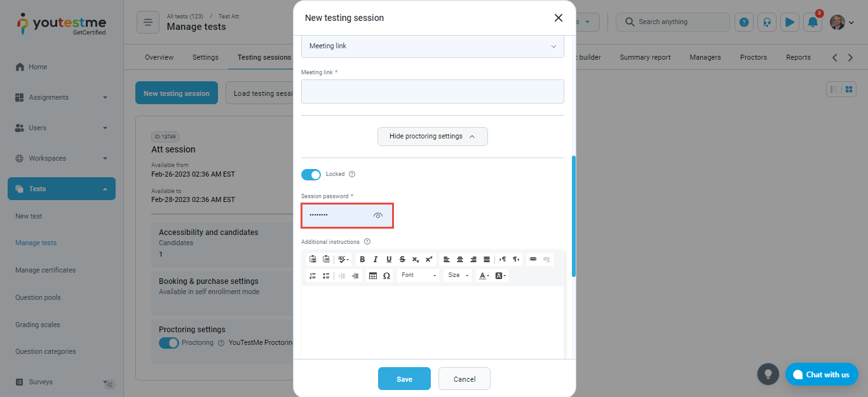Cancel the new testing session dialog
The height and width of the screenshot is (397, 868).
[464, 379]
